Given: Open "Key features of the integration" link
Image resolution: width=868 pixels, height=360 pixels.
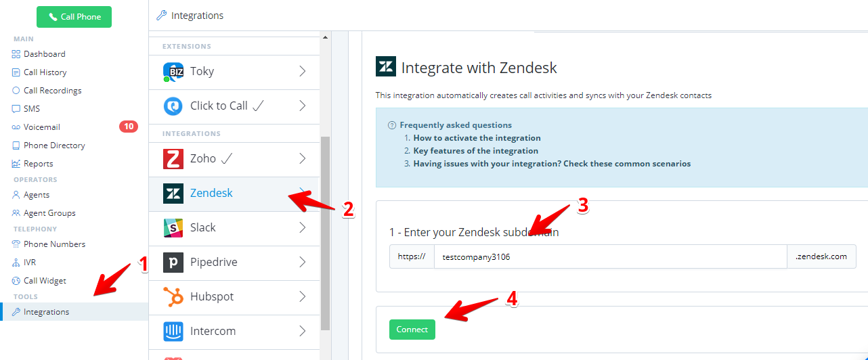Looking at the screenshot, I should [475, 151].
